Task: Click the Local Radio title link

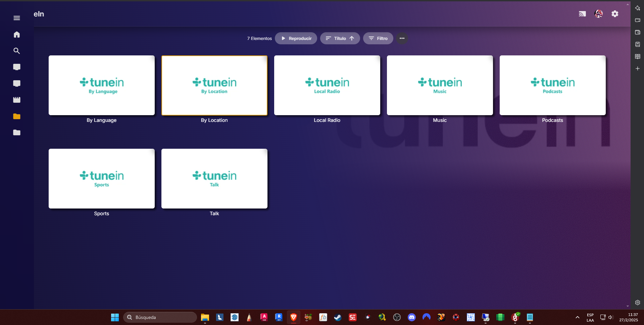Action: [x=327, y=120]
